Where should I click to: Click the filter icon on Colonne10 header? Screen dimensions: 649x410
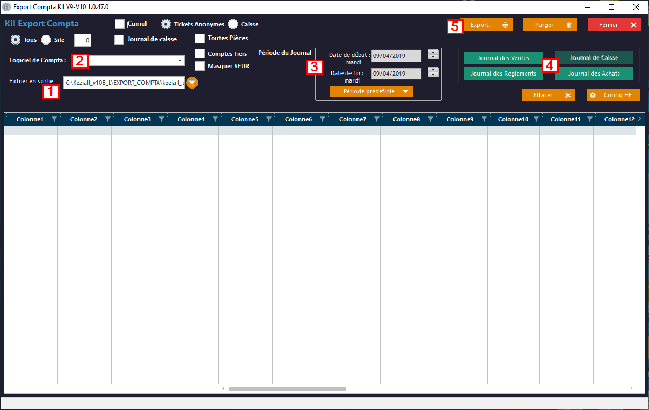(534, 120)
